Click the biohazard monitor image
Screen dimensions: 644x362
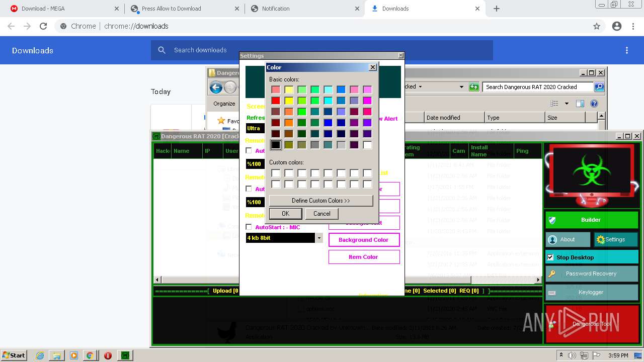click(x=592, y=175)
